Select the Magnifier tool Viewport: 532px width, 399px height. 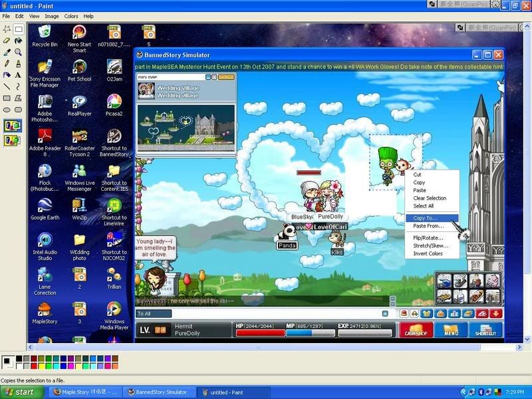pyautogui.click(x=19, y=53)
